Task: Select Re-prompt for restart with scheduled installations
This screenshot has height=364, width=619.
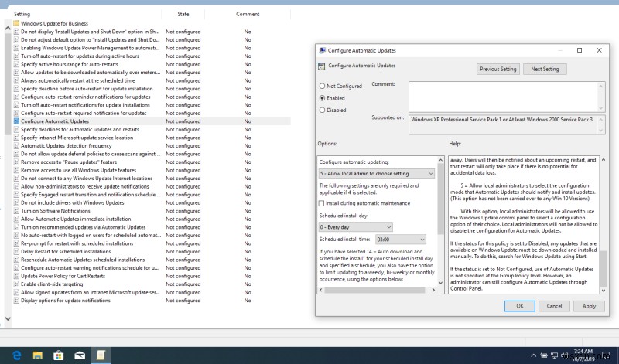Action: pyautogui.click(x=77, y=243)
